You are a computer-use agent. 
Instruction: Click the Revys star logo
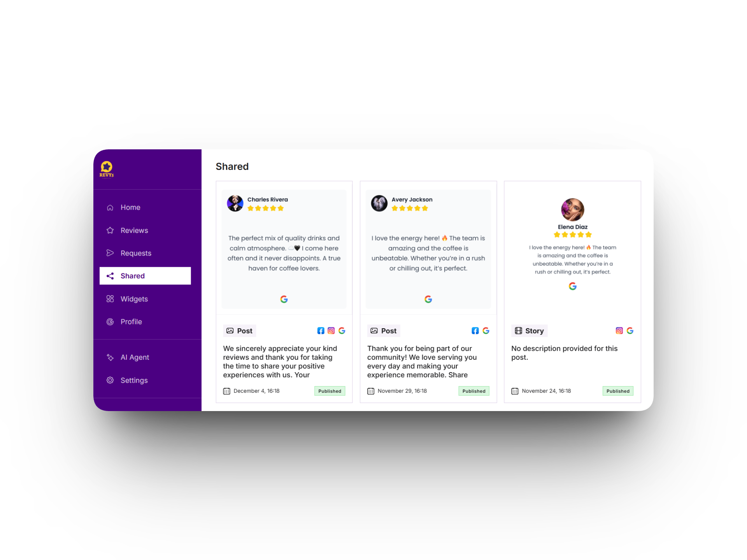107,169
